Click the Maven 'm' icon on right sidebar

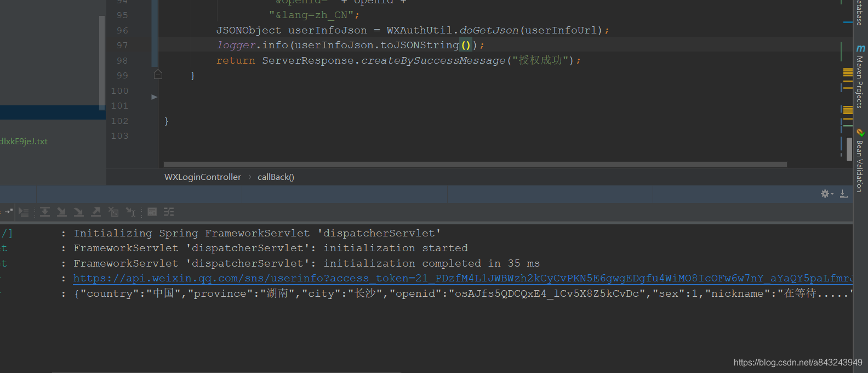click(x=860, y=49)
